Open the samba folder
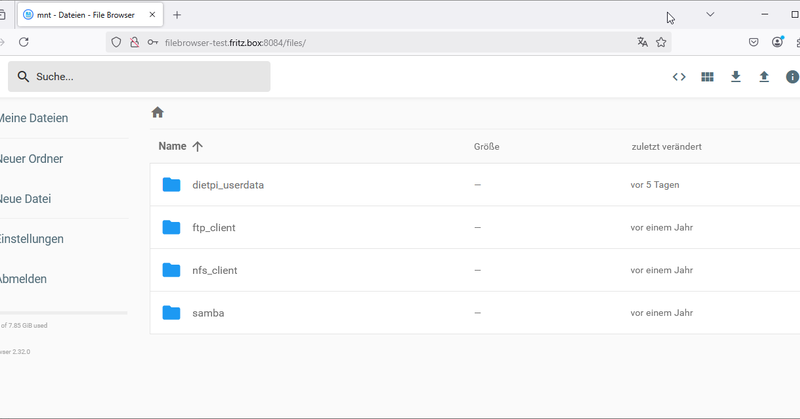This screenshot has width=800, height=419. pos(208,313)
